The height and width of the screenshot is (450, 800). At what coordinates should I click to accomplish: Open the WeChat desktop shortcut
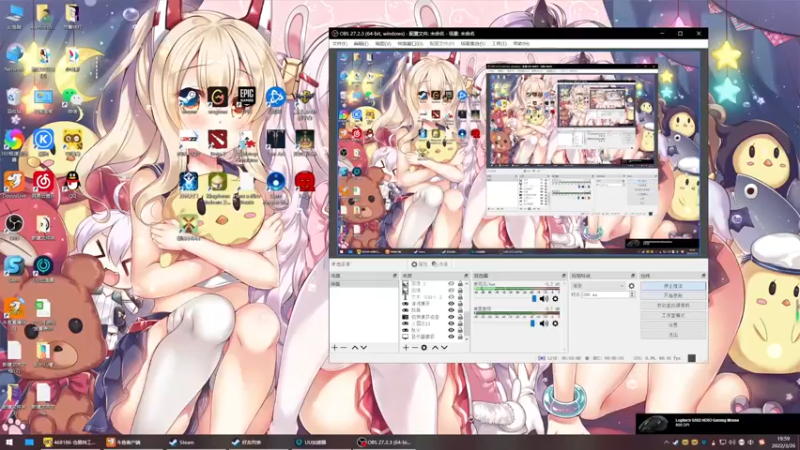click(x=73, y=99)
